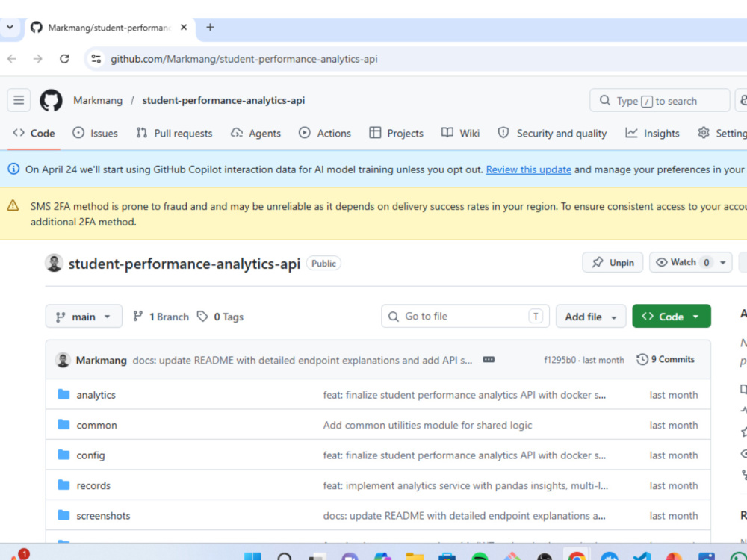Focus the Go to file search field

pos(465,316)
